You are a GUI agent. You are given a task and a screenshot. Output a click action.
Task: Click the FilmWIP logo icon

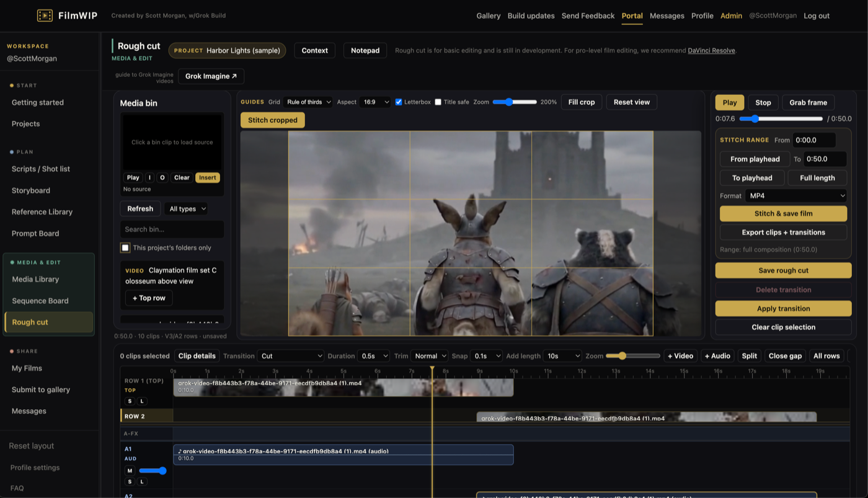45,16
